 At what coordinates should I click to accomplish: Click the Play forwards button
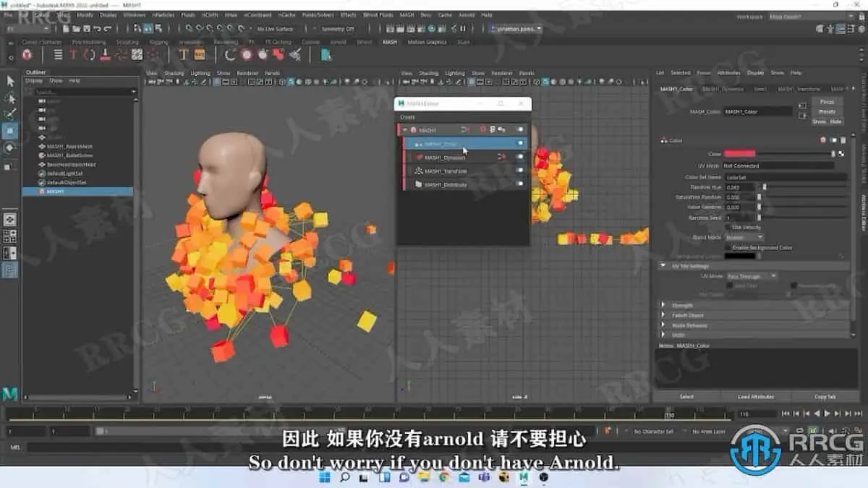tap(827, 414)
